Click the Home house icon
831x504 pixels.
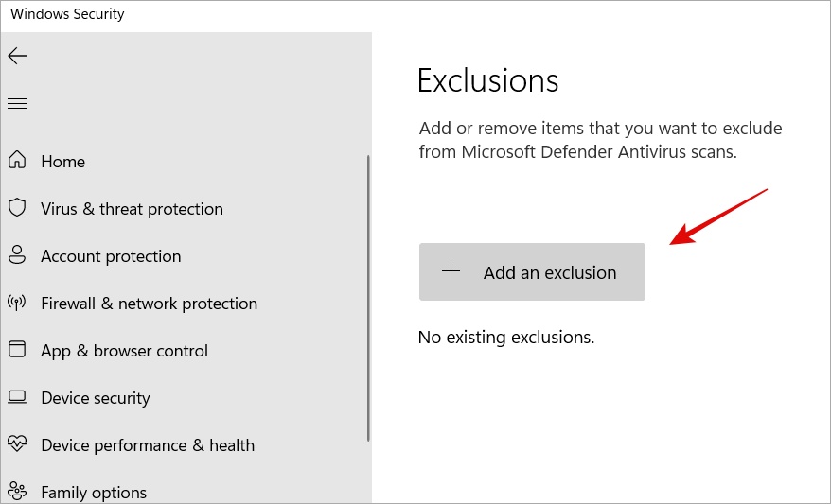(x=17, y=160)
